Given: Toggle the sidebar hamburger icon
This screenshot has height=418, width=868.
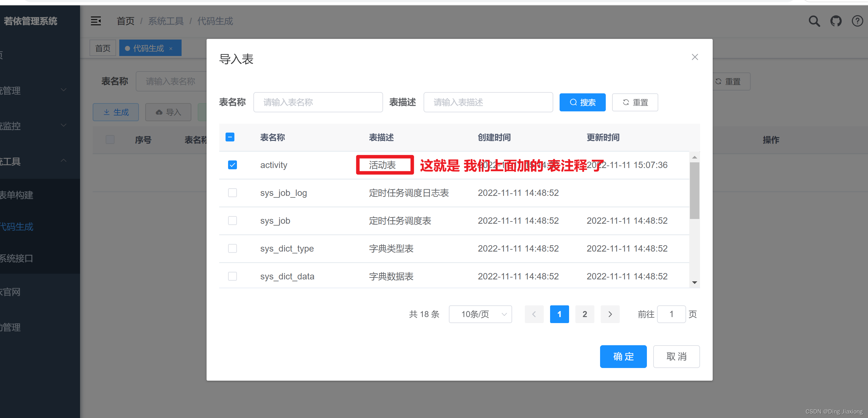Looking at the screenshot, I should coord(96,21).
